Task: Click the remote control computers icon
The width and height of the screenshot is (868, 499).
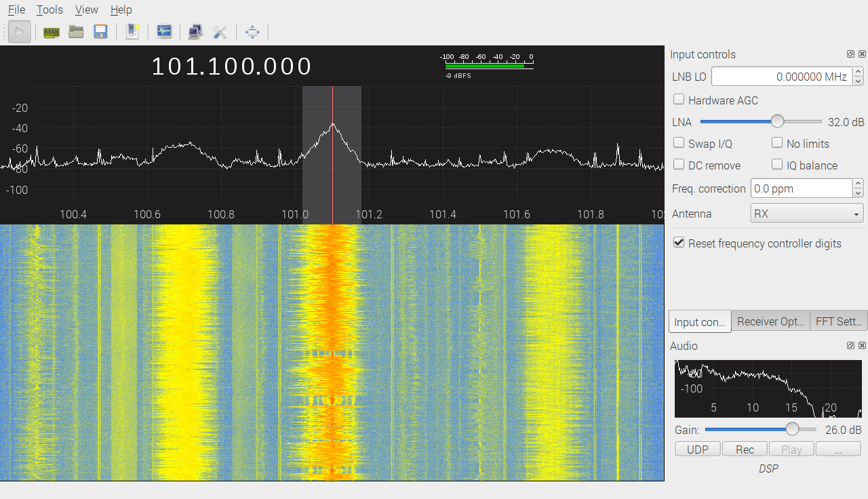Action: [x=195, y=32]
